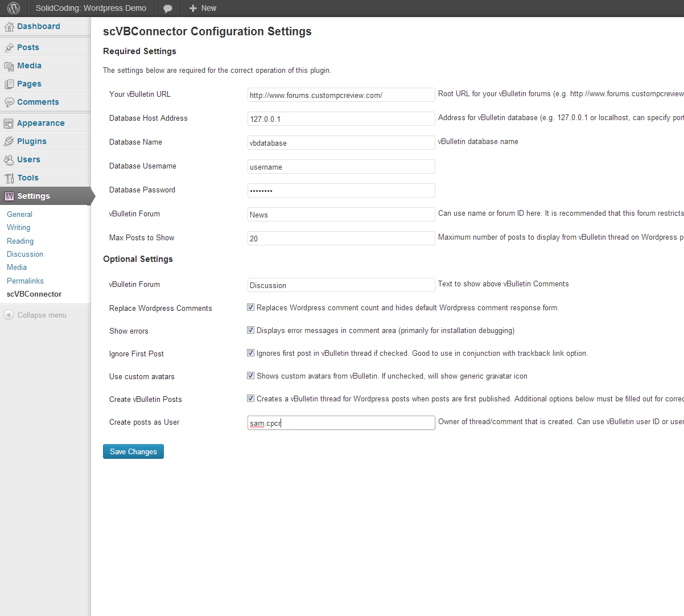
Task: Click scVBConnector Configuration Settings page title
Action: (x=207, y=31)
